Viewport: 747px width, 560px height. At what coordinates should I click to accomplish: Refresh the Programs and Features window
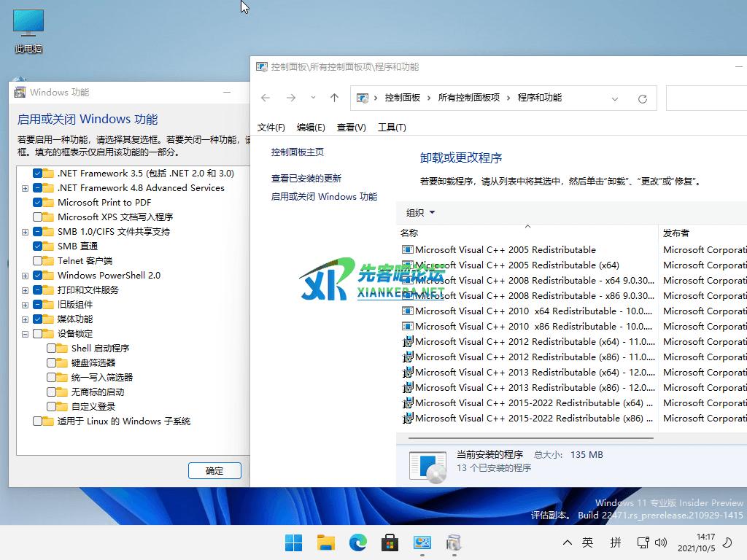click(642, 98)
